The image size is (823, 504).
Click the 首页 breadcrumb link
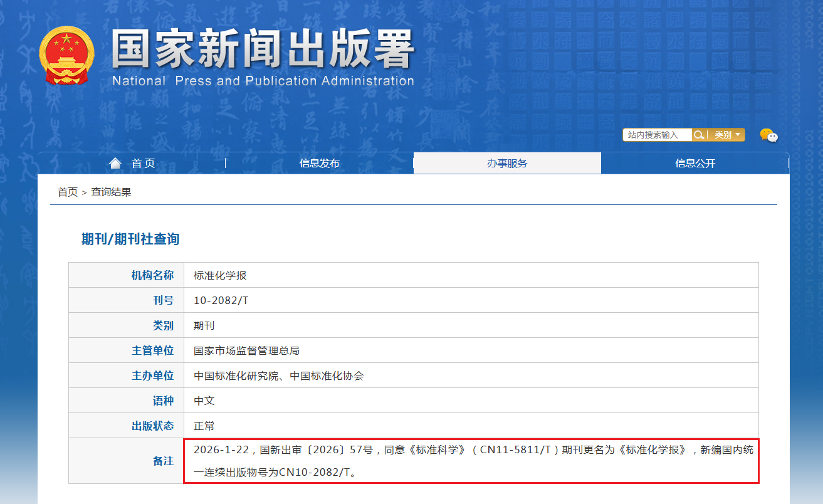[68, 192]
